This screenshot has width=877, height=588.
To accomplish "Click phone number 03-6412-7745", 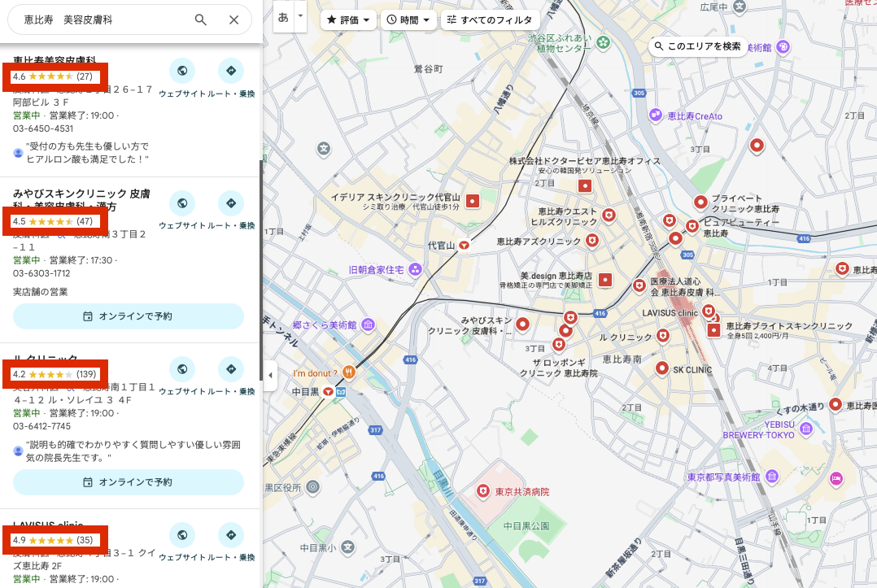I will pos(42,426).
